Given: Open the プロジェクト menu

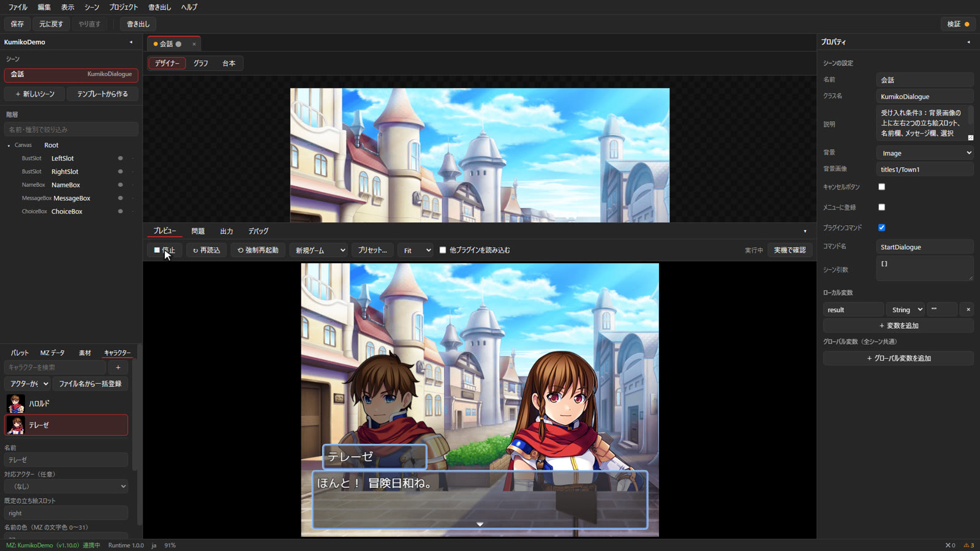Looking at the screenshot, I should pyautogui.click(x=124, y=7).
